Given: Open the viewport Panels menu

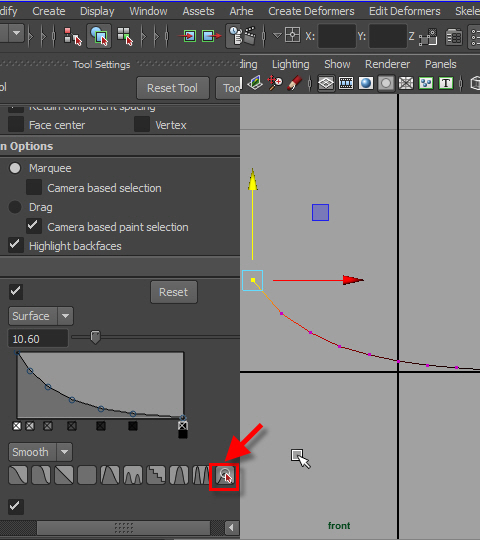Looking at the screenshot, I should pyautogui.click(x=440, y=64).
